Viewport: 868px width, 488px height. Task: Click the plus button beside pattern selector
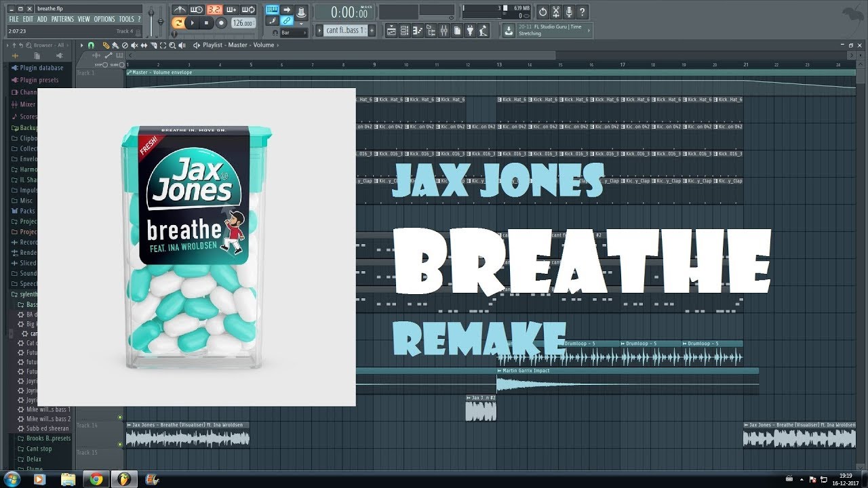click(x=372, y=30)
